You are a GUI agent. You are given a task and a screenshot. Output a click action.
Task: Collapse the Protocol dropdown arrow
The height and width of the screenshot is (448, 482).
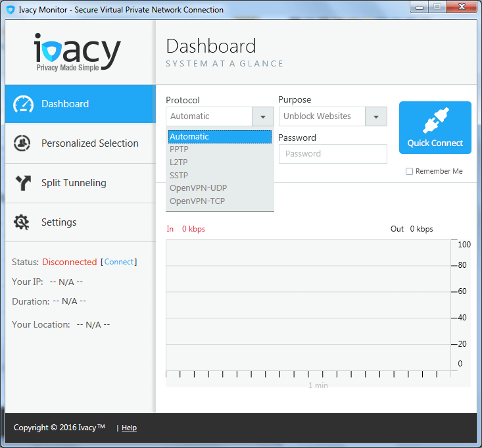pyautogui.click(x=263, y=116)
